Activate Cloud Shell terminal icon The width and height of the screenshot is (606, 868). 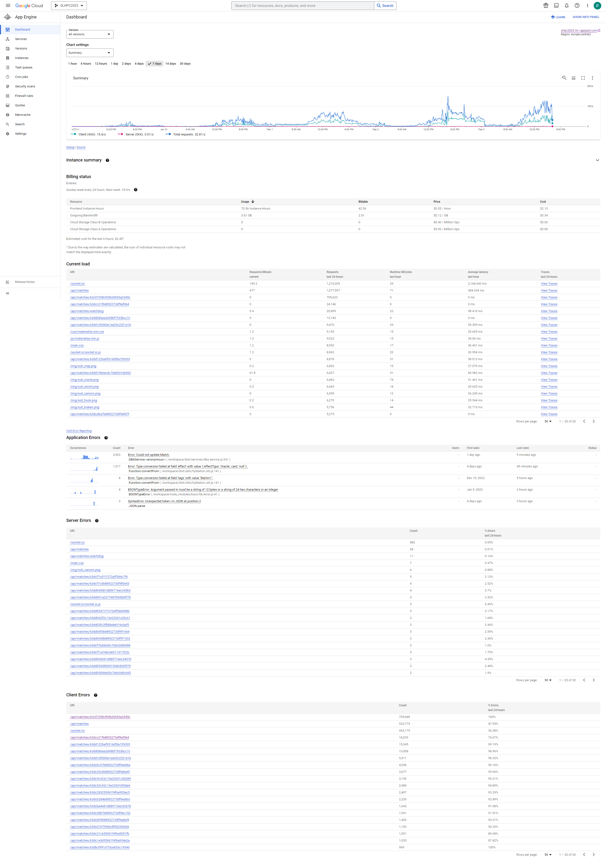coord(556,6)
